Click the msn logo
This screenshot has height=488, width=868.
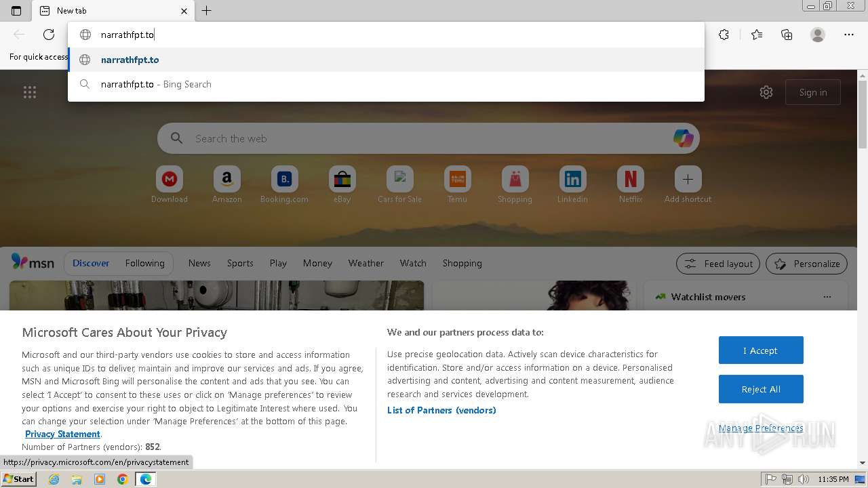tap(33, 262)
